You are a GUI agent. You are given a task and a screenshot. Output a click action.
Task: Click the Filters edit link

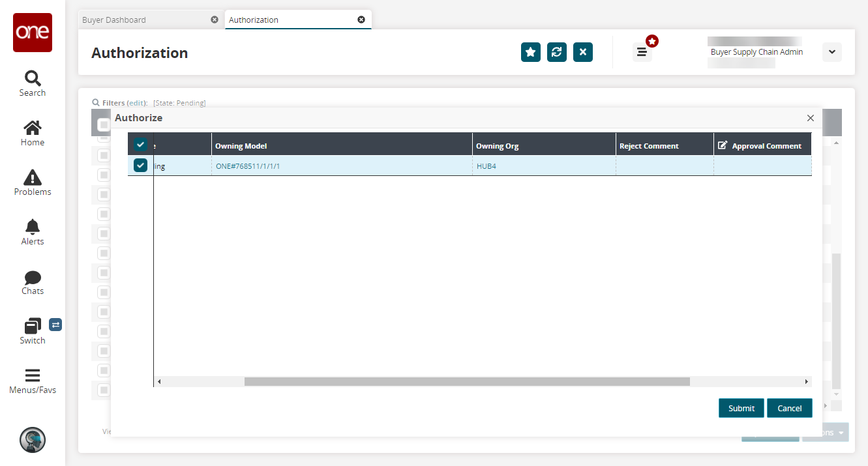click(x=137, y=103)
